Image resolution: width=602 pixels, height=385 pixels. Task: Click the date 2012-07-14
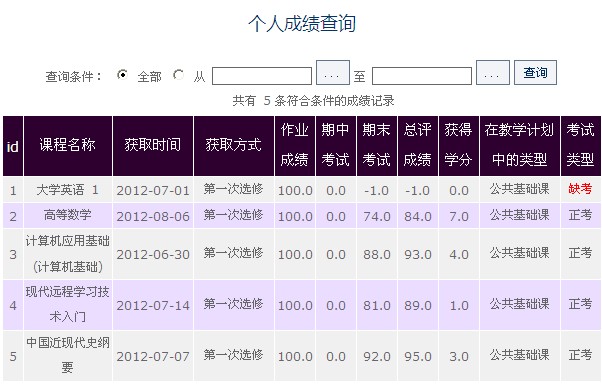pos(153,306)
